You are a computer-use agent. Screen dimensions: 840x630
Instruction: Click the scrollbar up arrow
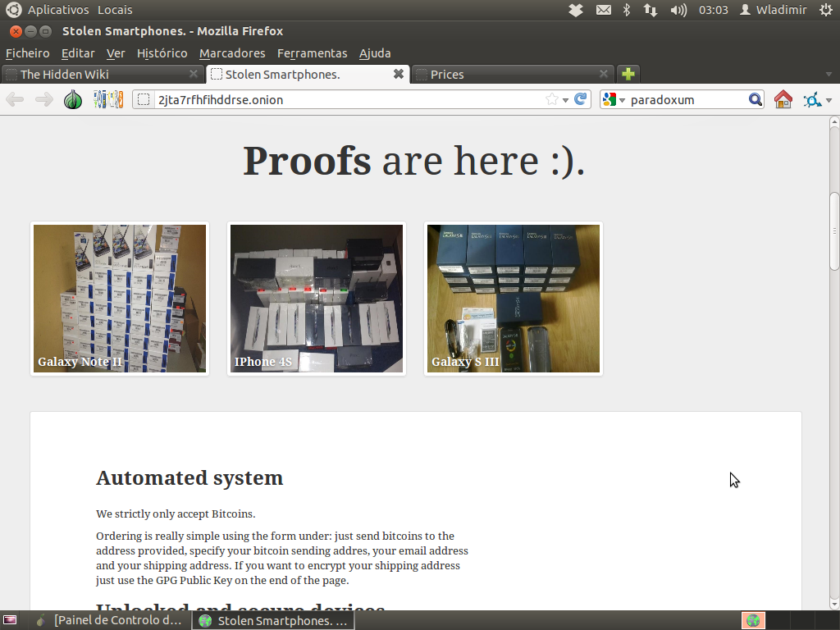(x=834, y=122)
